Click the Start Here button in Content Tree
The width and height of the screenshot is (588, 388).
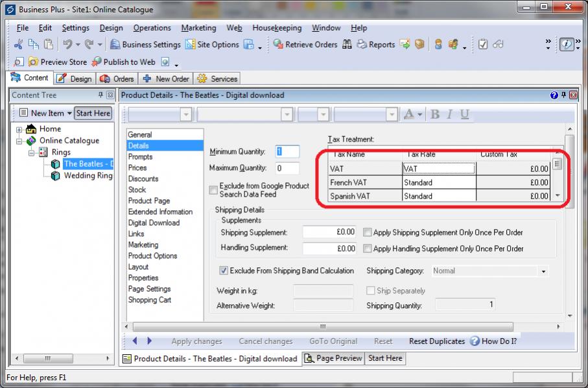pos(93,113)
